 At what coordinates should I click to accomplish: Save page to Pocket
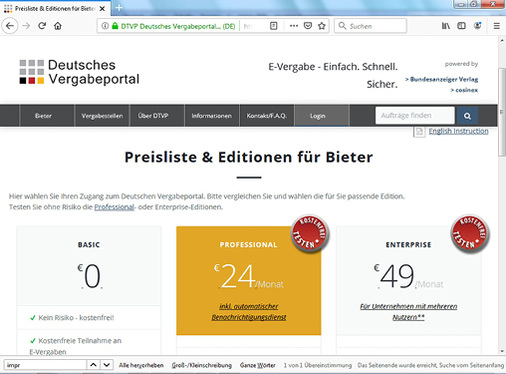tap(308, 26)
